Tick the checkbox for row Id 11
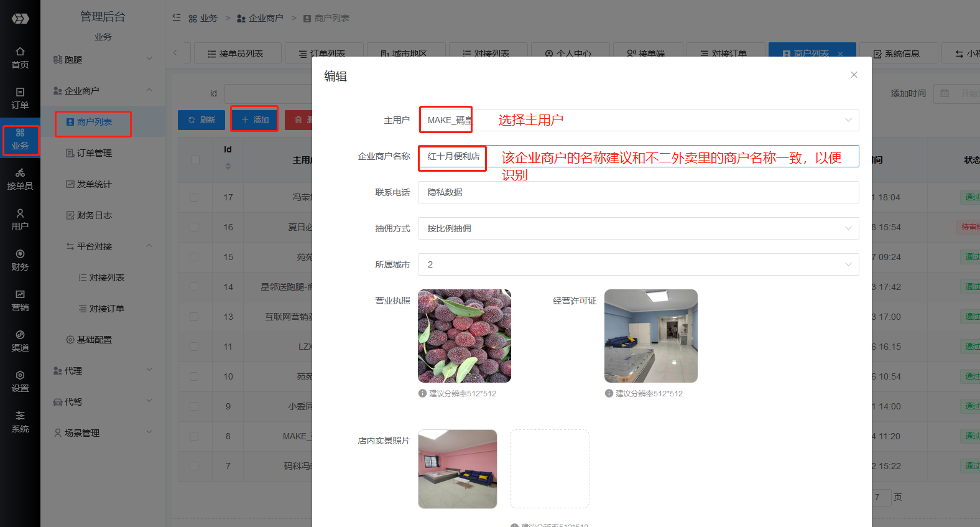 pyautogui.click(x=194, y=347)
